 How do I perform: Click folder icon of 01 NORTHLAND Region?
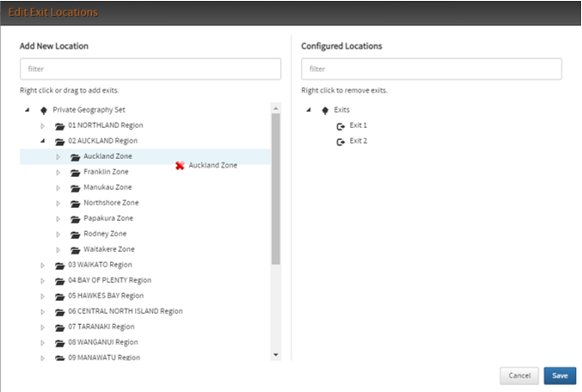pyautogui.click(x=59, y=126)
